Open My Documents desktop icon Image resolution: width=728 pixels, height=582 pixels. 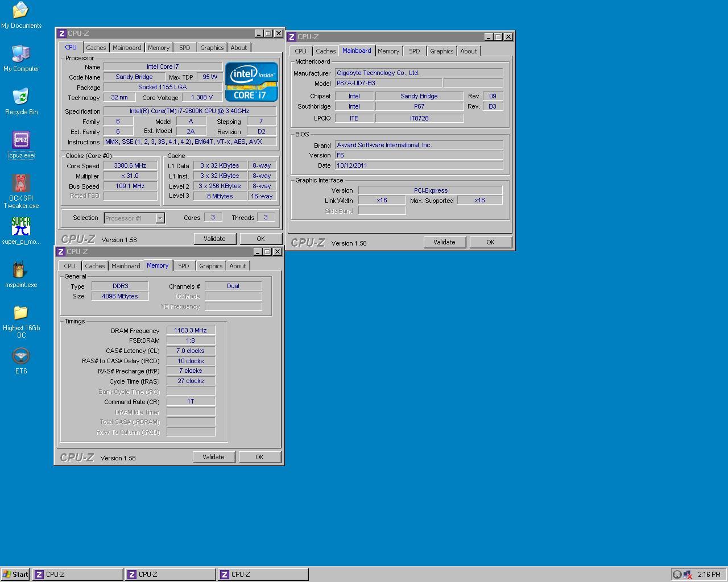click(21, 15)
